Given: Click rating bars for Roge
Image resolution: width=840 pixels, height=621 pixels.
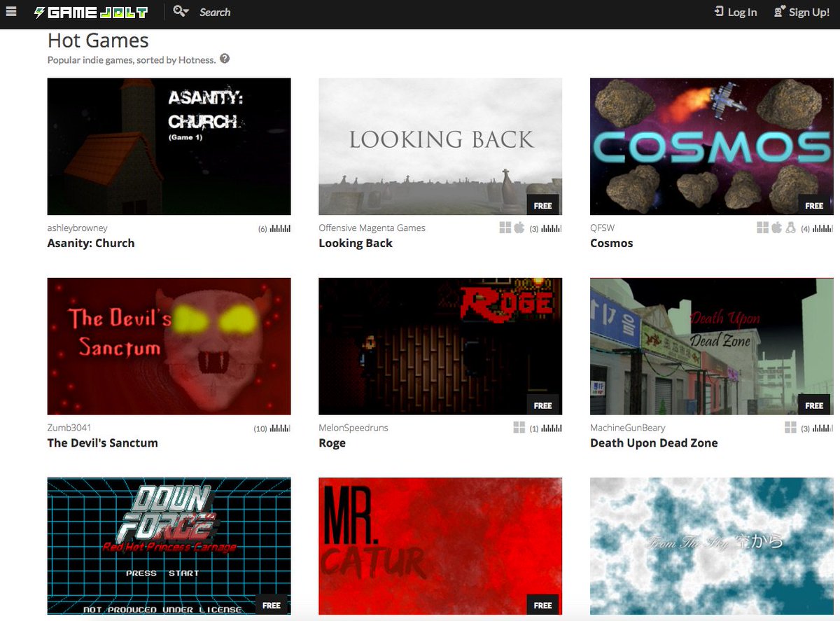Looking at the screenshot, I should pos(552,428).
